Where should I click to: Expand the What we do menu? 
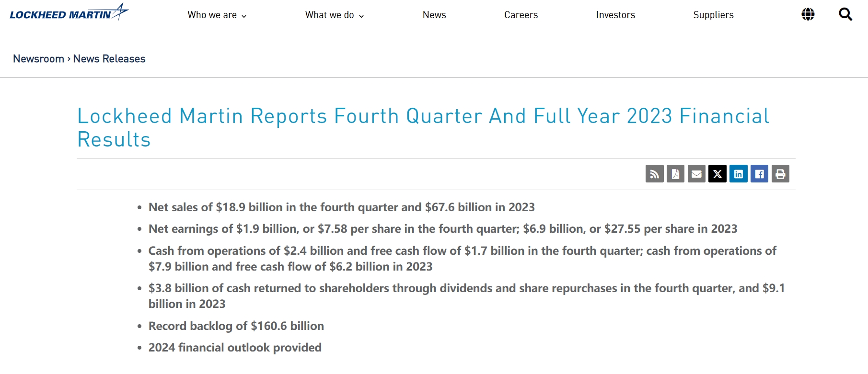point(335,15)
